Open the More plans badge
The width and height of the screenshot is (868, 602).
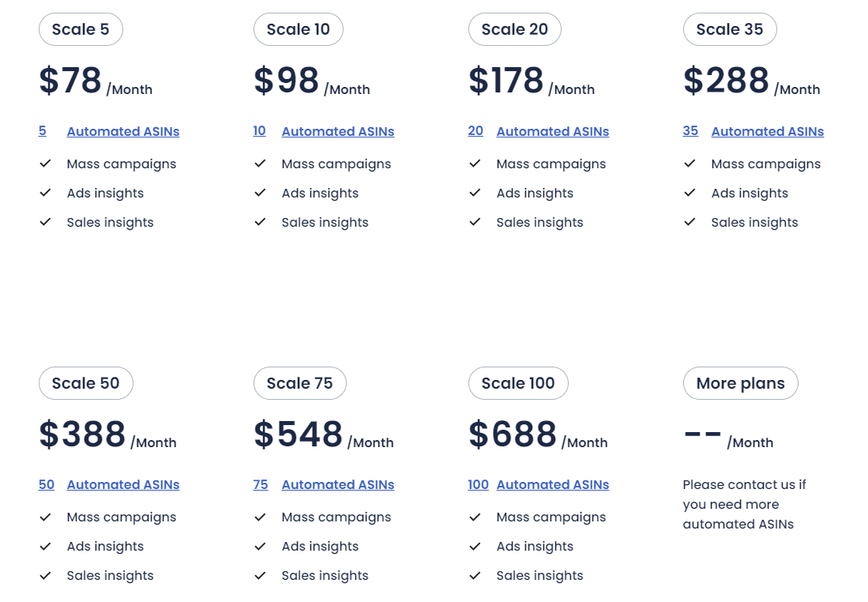point(741,383)
